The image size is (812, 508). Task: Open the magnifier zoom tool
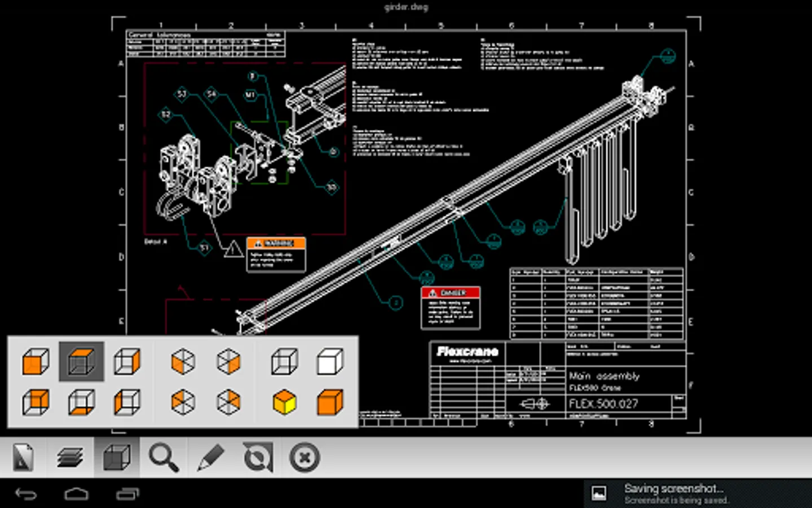click(164, 457)
